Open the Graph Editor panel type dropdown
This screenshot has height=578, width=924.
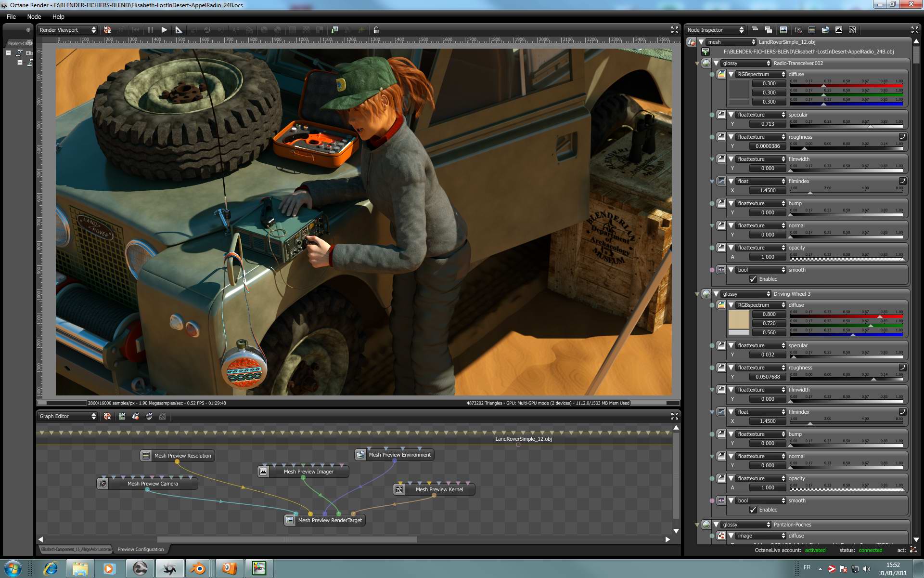(x=68, y=416)
